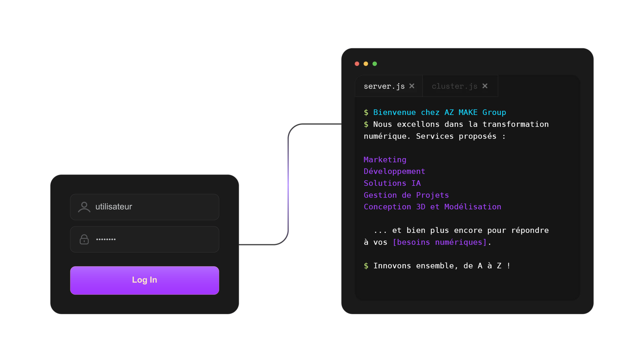
Task: Open the cluster.js tab
Action: point(454,86)
